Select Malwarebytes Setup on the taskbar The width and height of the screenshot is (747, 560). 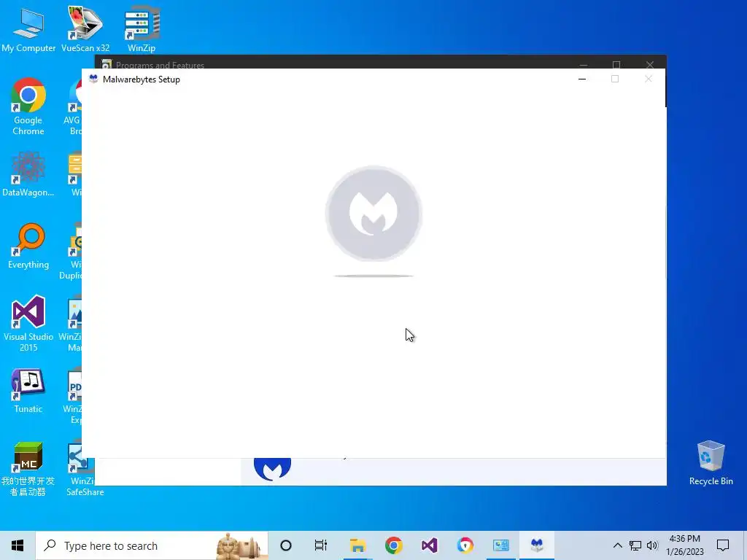point(537,545)
